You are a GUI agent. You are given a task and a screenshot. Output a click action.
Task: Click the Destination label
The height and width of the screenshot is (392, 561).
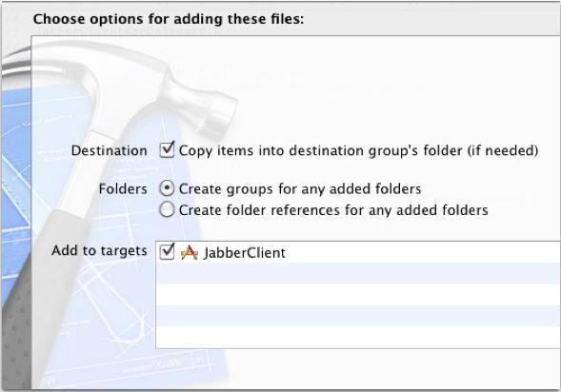[x=110, y=150]
